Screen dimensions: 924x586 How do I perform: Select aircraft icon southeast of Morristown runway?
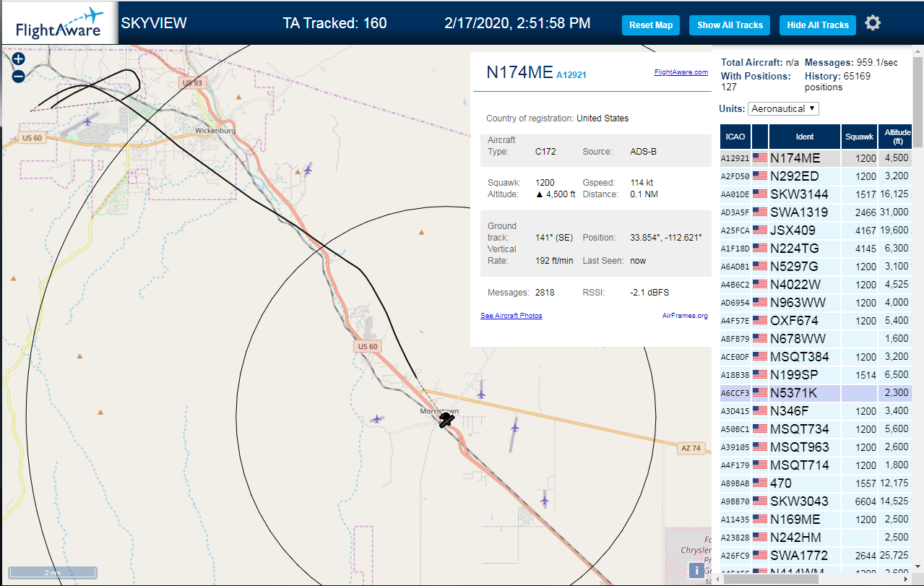pos(514,427)
